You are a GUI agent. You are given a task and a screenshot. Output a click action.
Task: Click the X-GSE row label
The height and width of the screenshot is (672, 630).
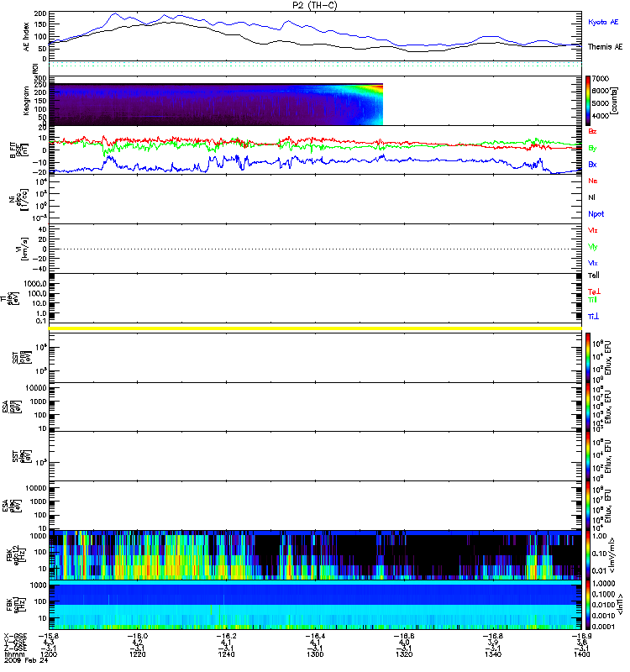(15, 637)
